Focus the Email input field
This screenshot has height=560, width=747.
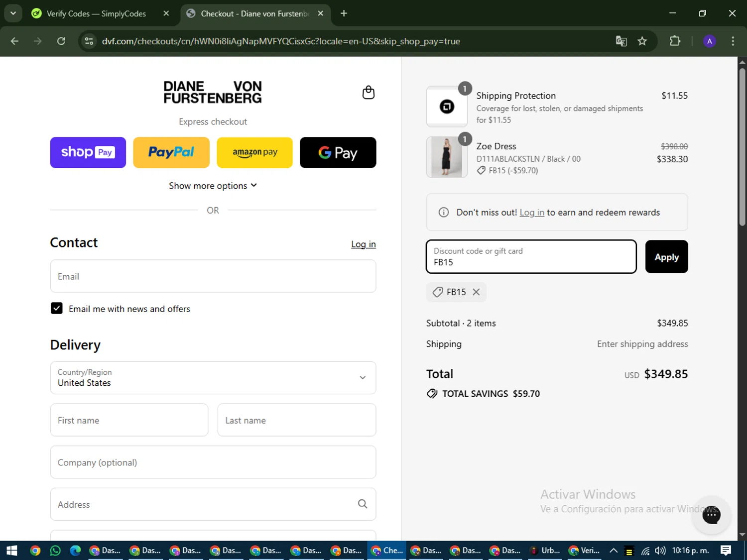pos(213,276)
